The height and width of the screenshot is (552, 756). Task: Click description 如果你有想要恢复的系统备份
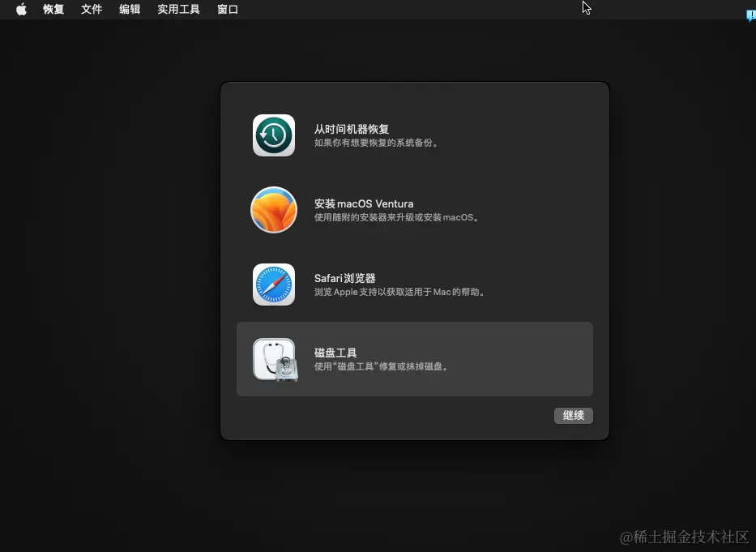pyautogui.click(x=377, y=143)
